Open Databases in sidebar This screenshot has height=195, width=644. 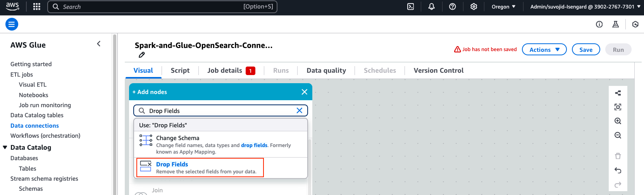click(x=24, y=158)
